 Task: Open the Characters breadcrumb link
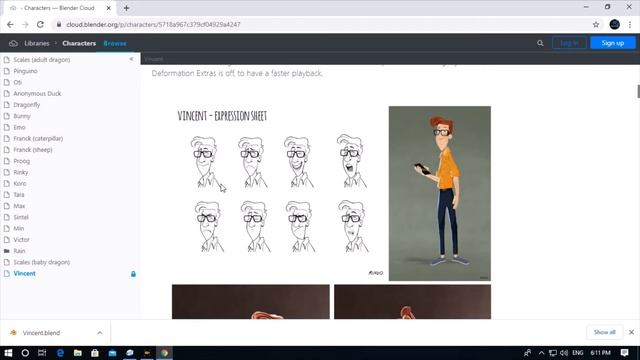[79, 43]
